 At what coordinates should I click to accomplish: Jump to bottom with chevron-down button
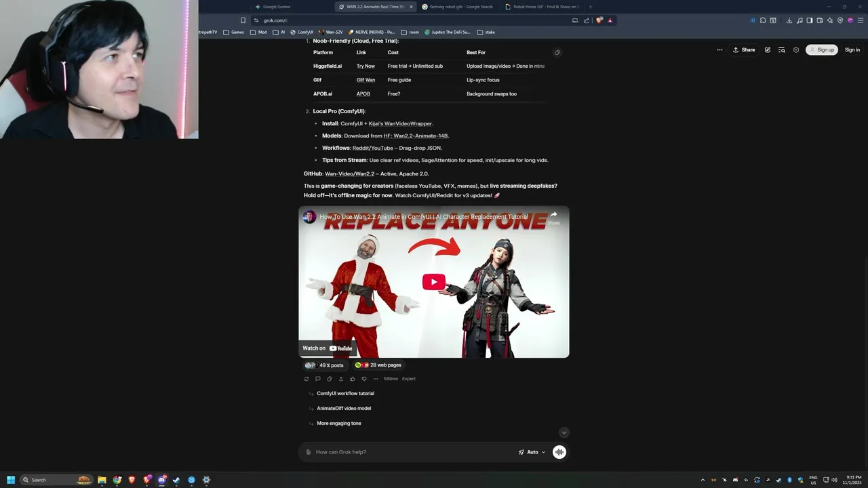[x=564, y=432]
